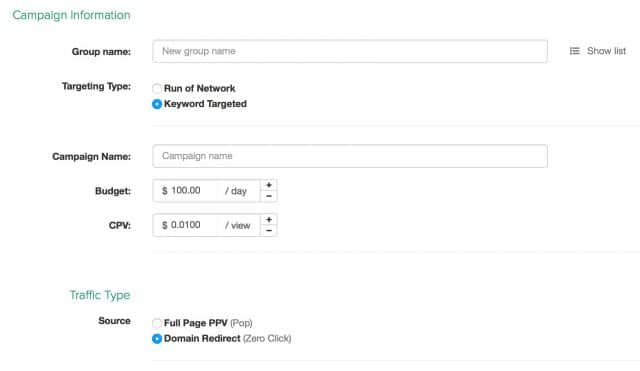The height and width of the screenshot is (371, 640).
Task: Choose Full Page PPV (Pop) source
Action: (157, 323)
